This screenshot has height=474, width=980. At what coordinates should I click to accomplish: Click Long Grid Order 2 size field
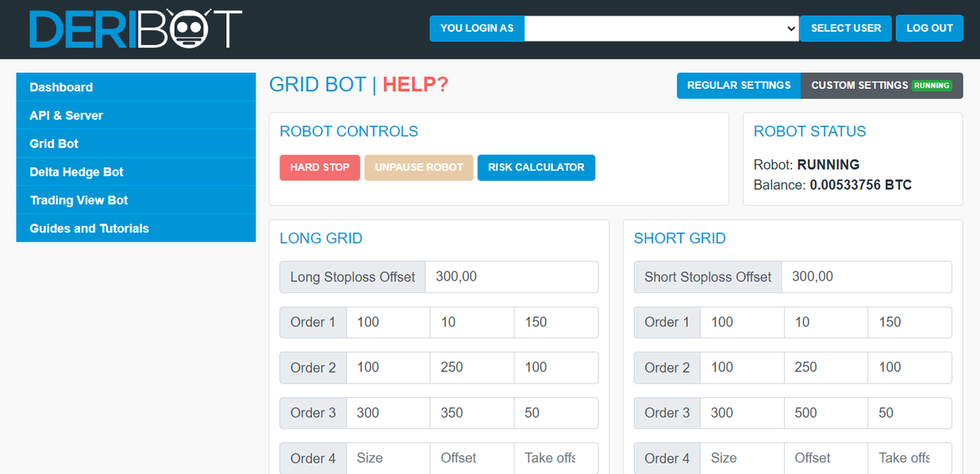388,368
